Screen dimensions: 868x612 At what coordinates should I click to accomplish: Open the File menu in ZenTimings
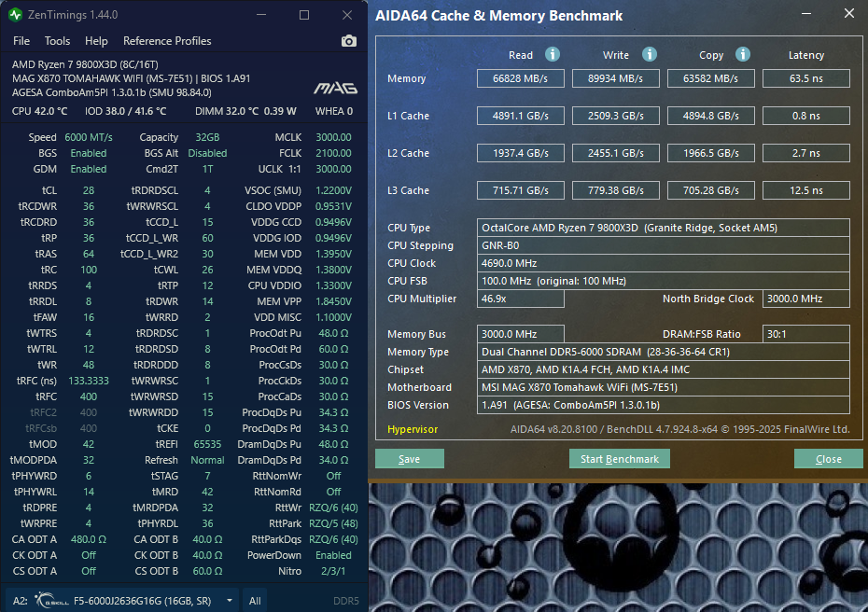[x=21, y=41]
